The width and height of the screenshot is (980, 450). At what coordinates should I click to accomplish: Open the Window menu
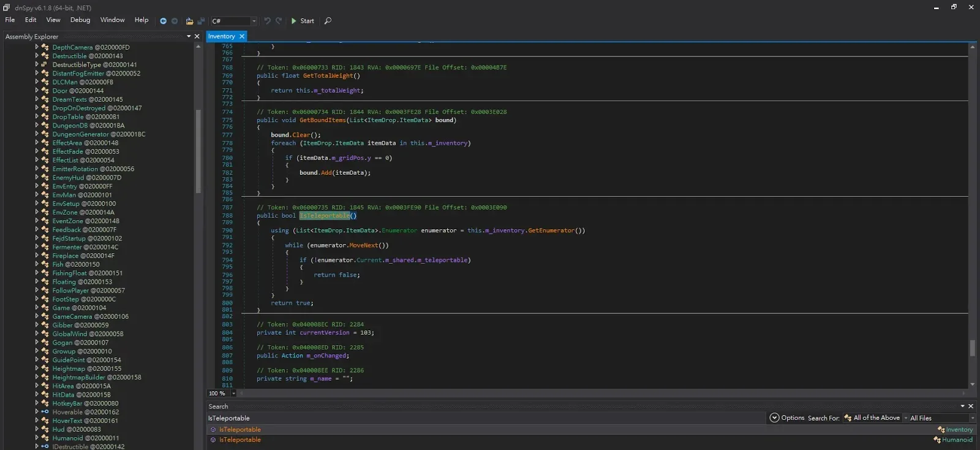tap(113, 20)
